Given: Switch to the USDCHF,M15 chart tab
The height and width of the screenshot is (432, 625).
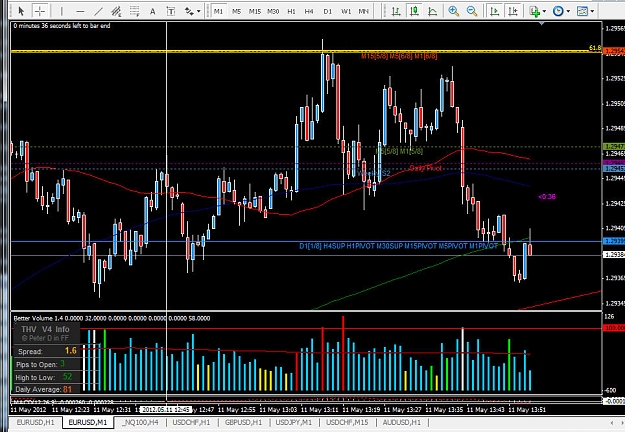Looking at the screenshot, I should pos(347,422).
